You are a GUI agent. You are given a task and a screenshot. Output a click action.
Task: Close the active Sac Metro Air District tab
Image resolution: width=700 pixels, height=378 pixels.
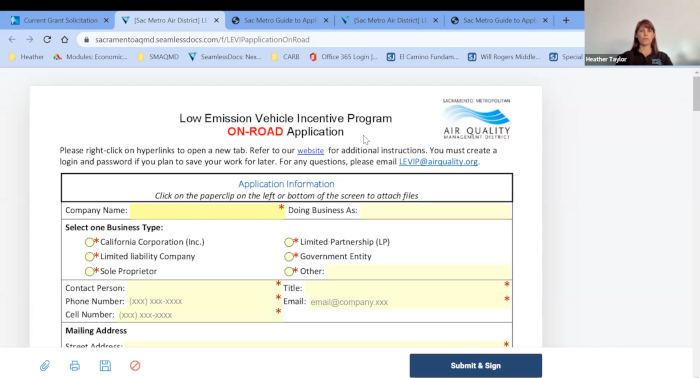(217, 20)
